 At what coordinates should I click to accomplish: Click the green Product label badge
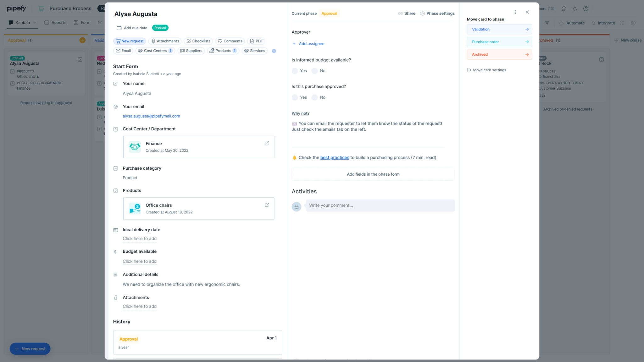tap(160, 28)
